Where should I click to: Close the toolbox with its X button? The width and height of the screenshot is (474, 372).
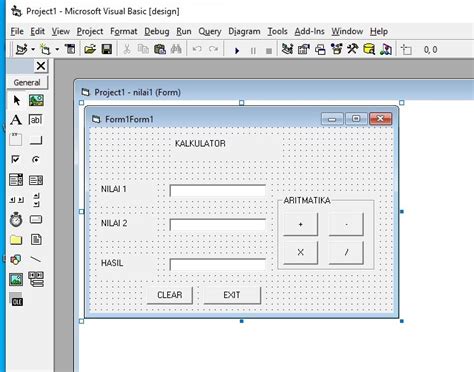pyautogui.click(x=41, y=66)
